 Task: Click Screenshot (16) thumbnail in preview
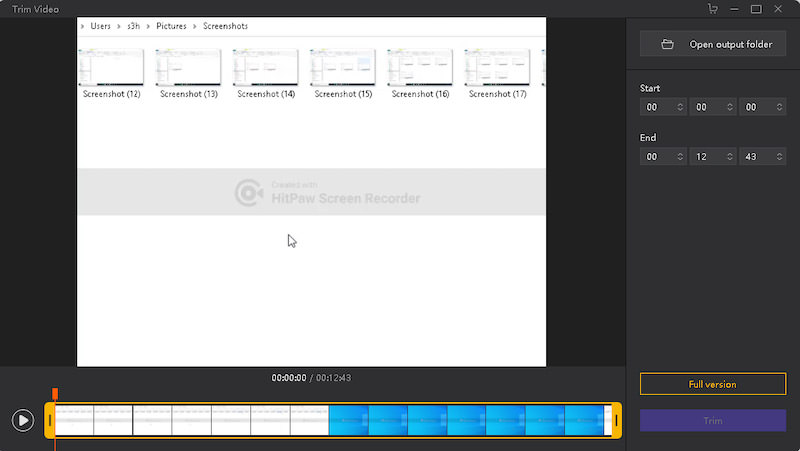420,67
